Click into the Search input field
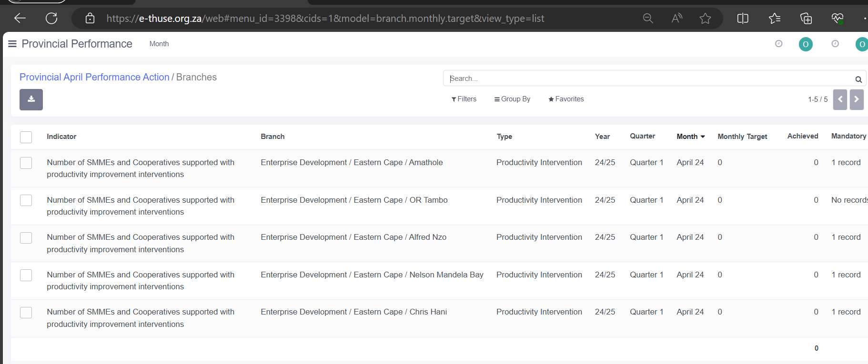The image size is (868, 364). [x=648, y=79]
